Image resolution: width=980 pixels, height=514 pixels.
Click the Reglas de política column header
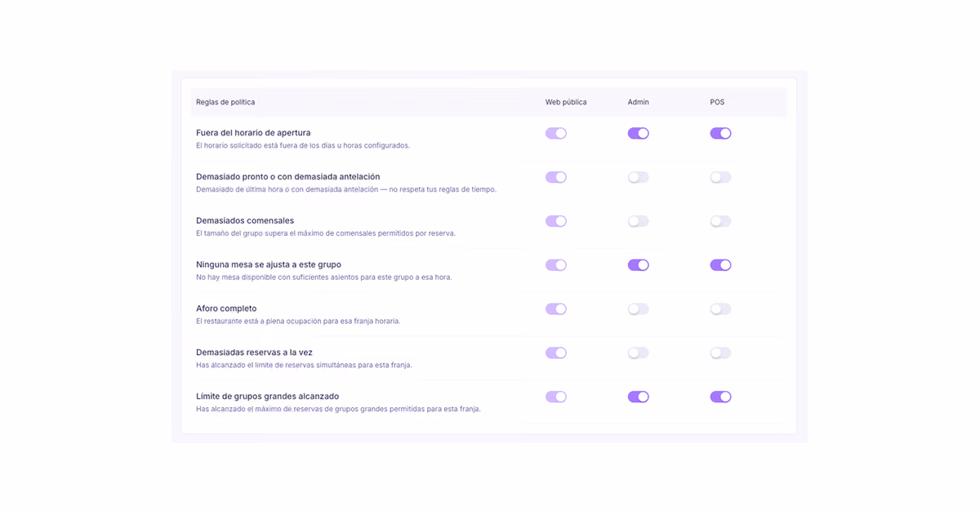(225, 102)
